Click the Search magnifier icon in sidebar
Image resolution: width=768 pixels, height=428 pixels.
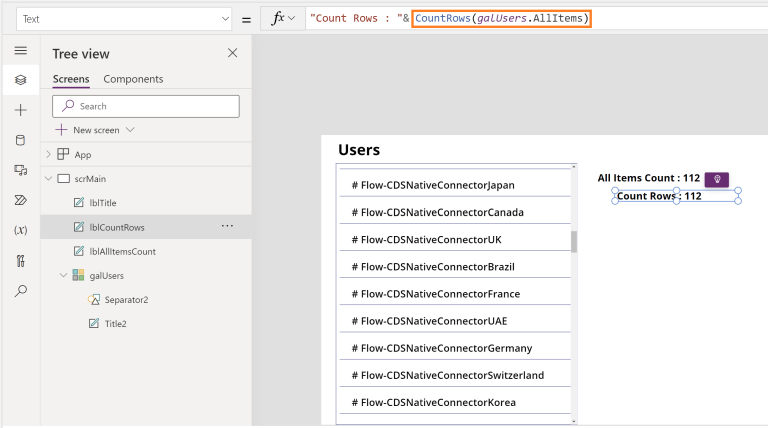20,291
